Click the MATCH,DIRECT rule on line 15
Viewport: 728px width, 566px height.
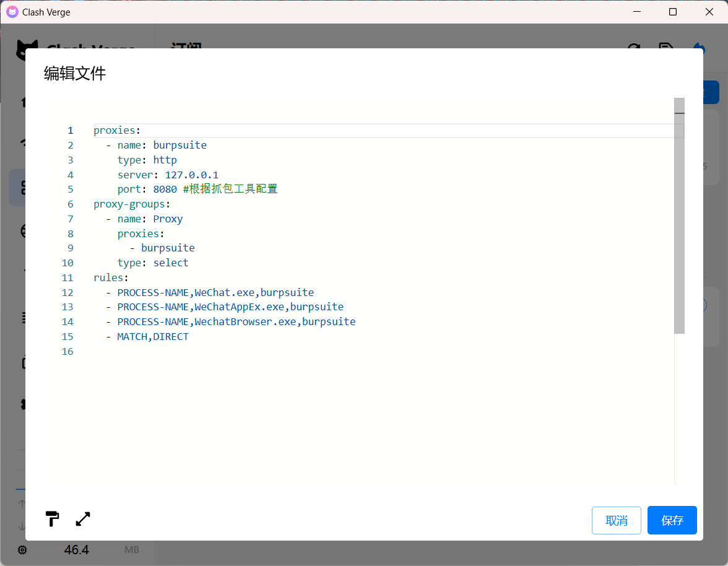pyautogui.click(x=152, y=337)
